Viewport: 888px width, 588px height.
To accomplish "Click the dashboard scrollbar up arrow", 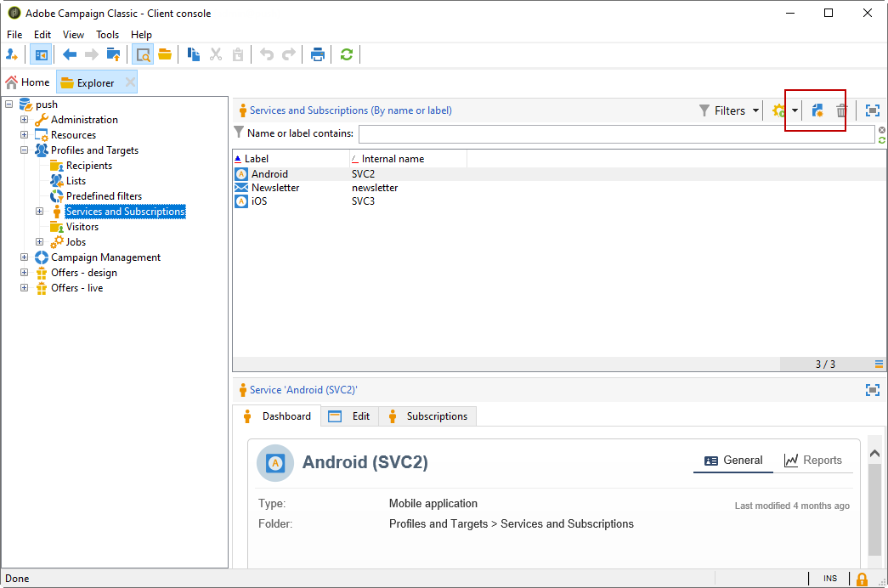I will point(874,454).
